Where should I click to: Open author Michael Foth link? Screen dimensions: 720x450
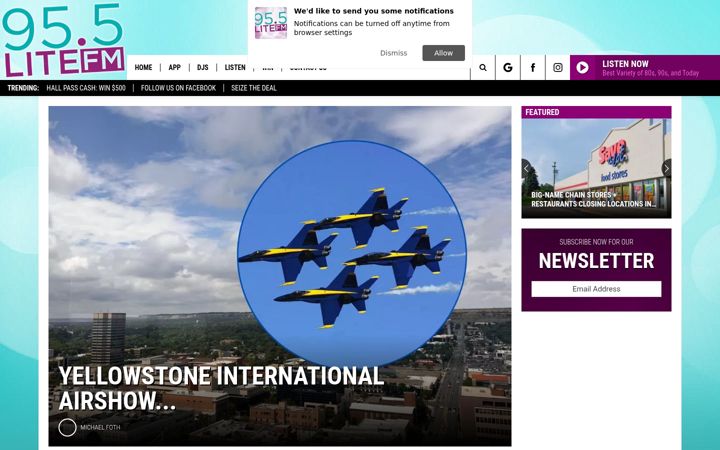pyautogui.click(x=100, y=427)
